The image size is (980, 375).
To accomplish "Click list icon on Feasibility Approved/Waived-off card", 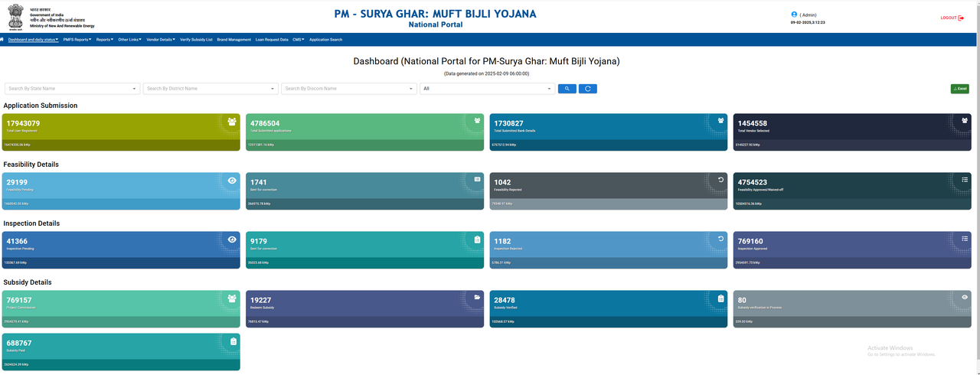I will (x=965, y=180).
